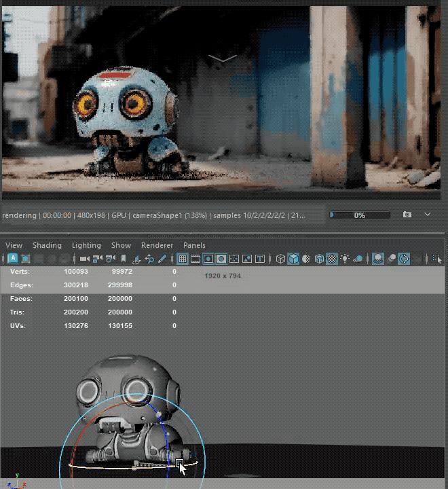The height and width of the screenshot is (489, 448).
Task: Expand the render view options chevron
Action: click(x=428, y=215)
